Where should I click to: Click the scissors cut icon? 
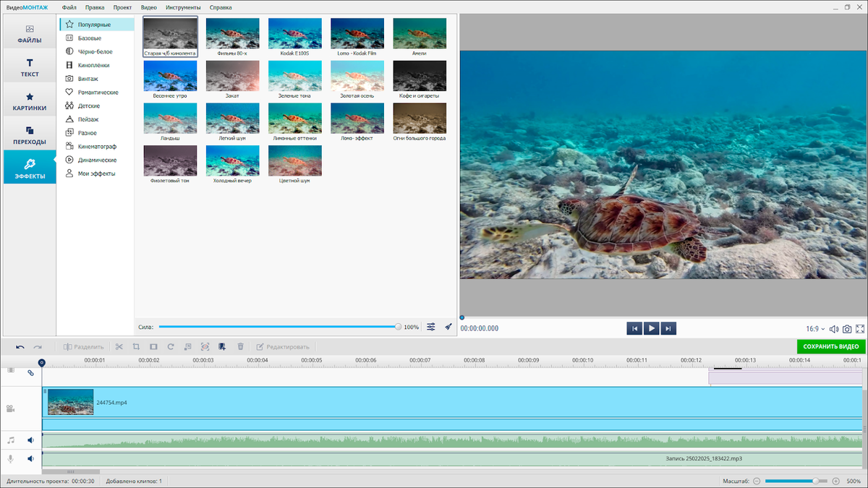119,347
